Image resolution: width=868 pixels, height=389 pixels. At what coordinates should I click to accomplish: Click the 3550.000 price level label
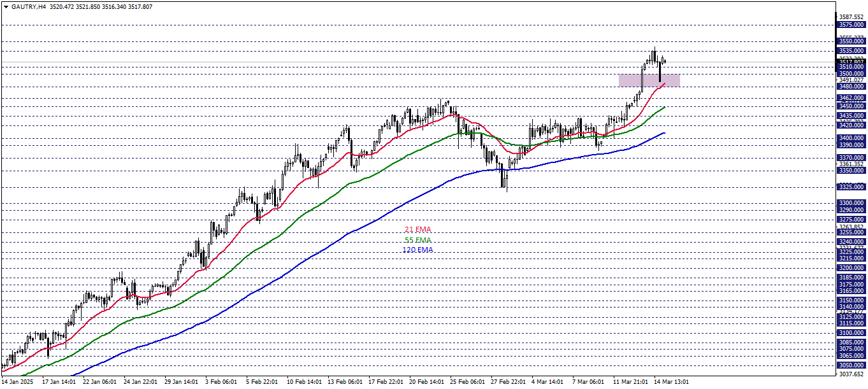851,41
